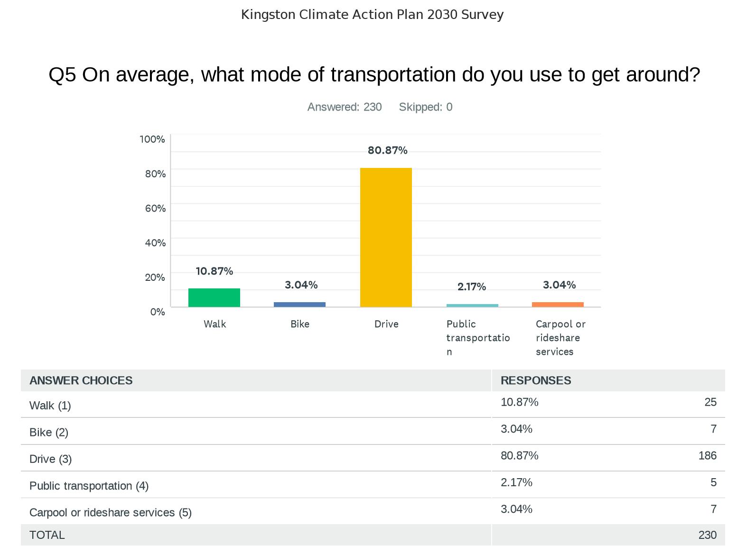This screenshot has width=756, height=555.
Task: Click the blue Bike bar
Action: pos(299,305)
